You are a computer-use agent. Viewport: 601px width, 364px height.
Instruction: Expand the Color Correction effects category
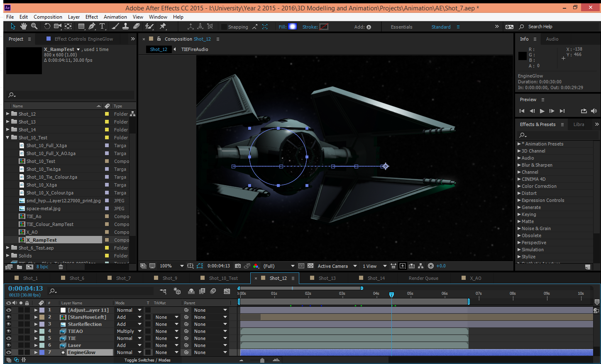519,186
